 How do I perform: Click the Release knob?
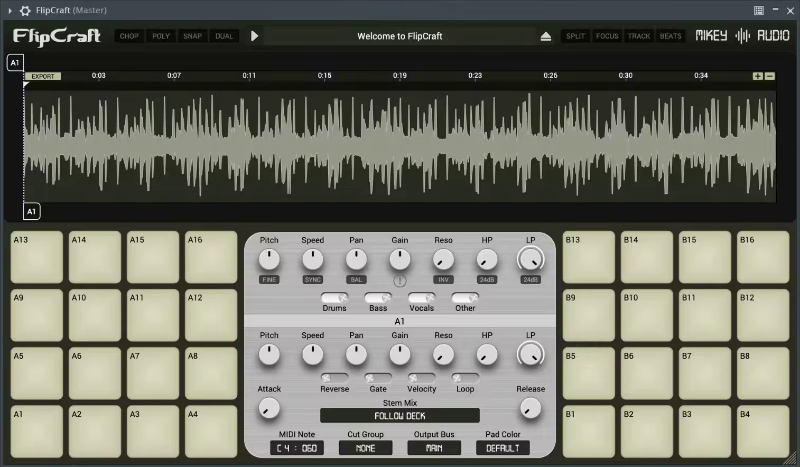(x=531, y=408)
